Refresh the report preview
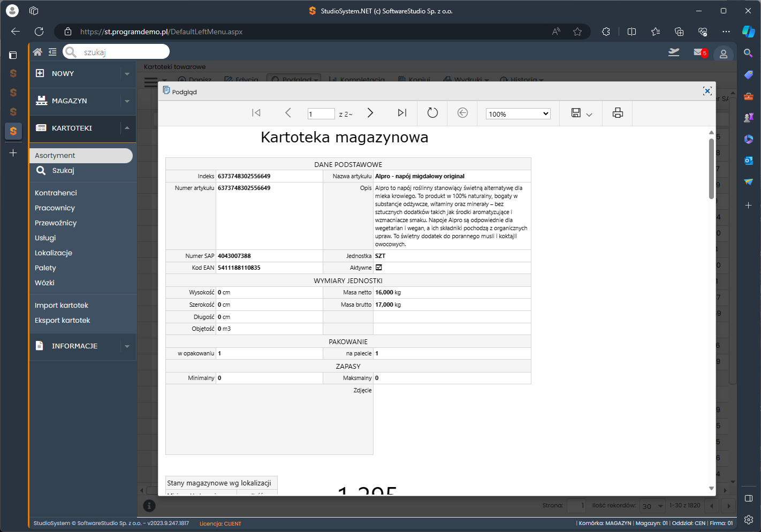761x532 pixels. [432, 113]
